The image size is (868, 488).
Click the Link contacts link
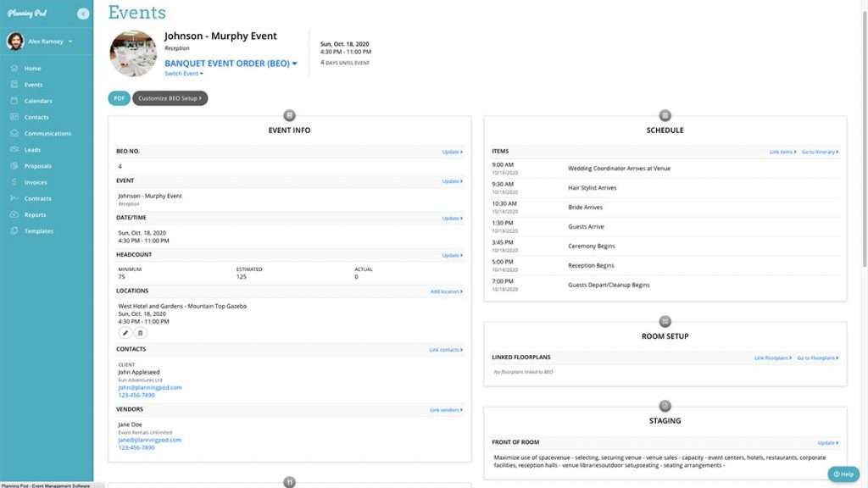[446, 350]
